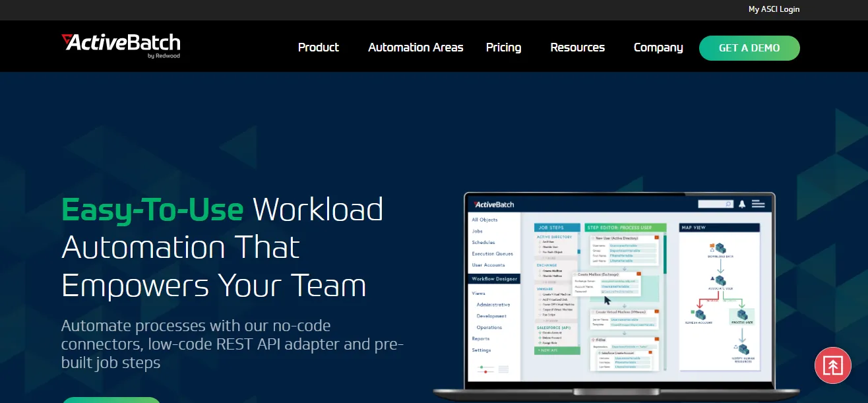Click the laptop product screenshot image
868x403 pixels.
[x=616, y=296]
